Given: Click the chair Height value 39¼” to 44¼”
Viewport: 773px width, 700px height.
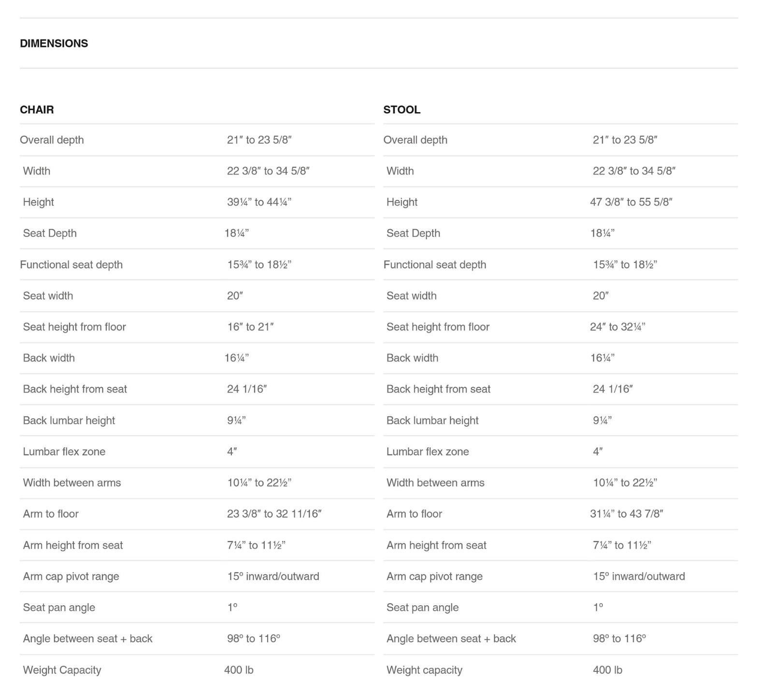Looking at the screenshot, I should 259,202.
